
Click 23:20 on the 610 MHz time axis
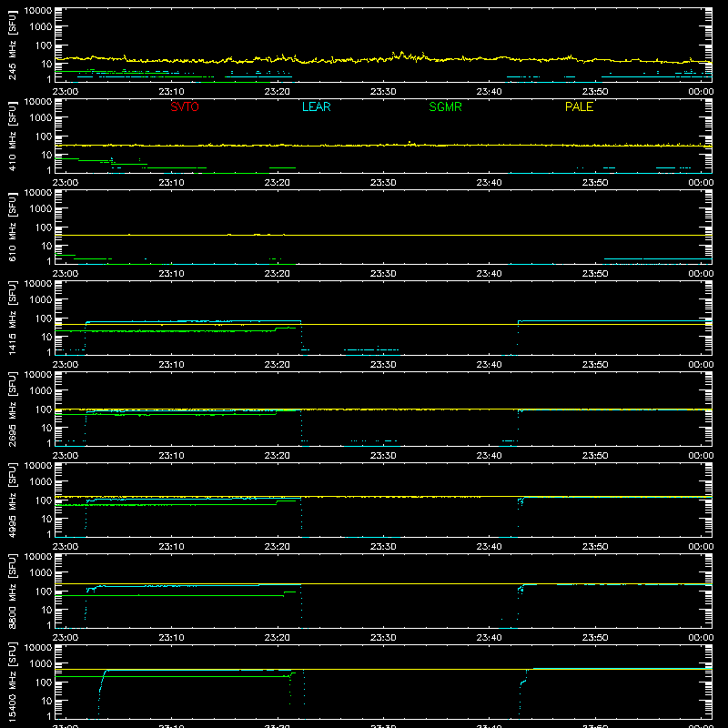click(x=278, y=274)
